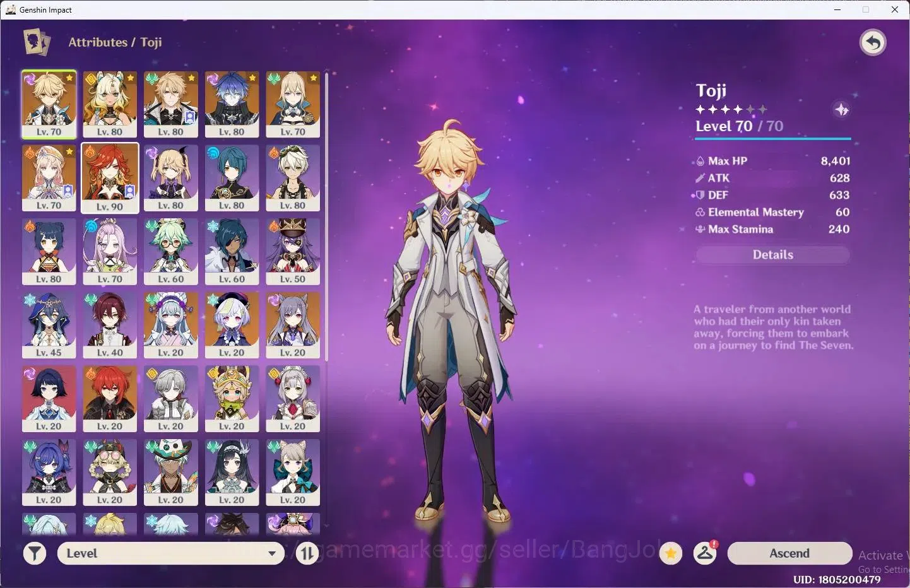
Task: Minimize the Genshin Impact window
Action: [x=837, y=9]
